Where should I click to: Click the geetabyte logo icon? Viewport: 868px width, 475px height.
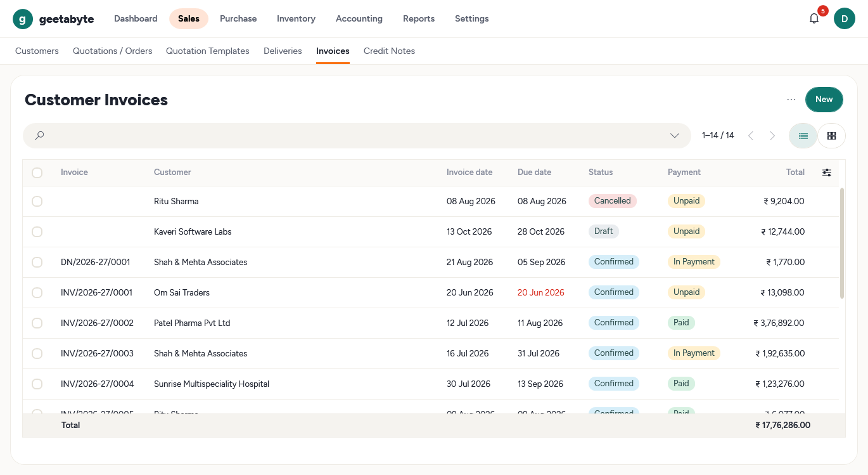[x=23, y=19]
